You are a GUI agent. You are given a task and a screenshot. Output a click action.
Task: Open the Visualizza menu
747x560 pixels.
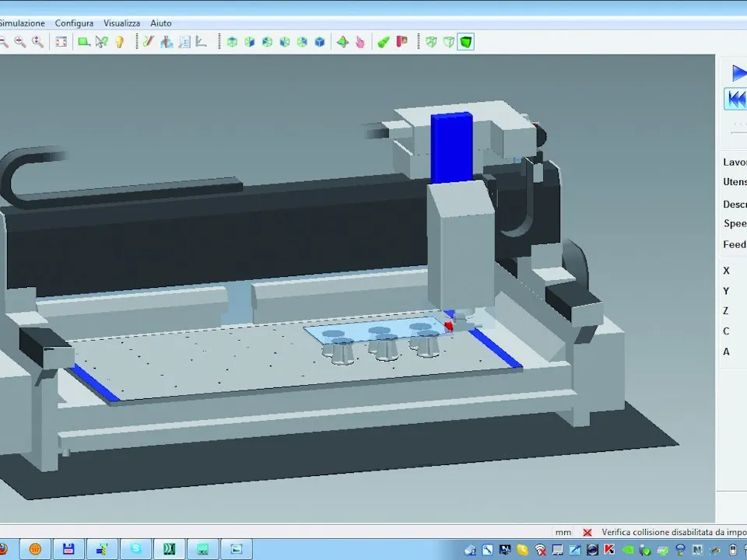[x=122, y=23]
